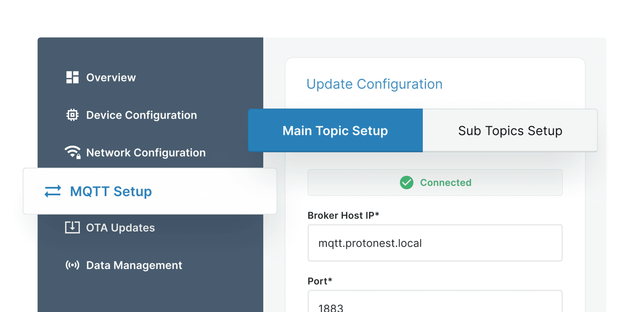Select the MQTT Setup arrows icon
The height and width of the screenshot is (312, 644).
click(x=52, y=191)
